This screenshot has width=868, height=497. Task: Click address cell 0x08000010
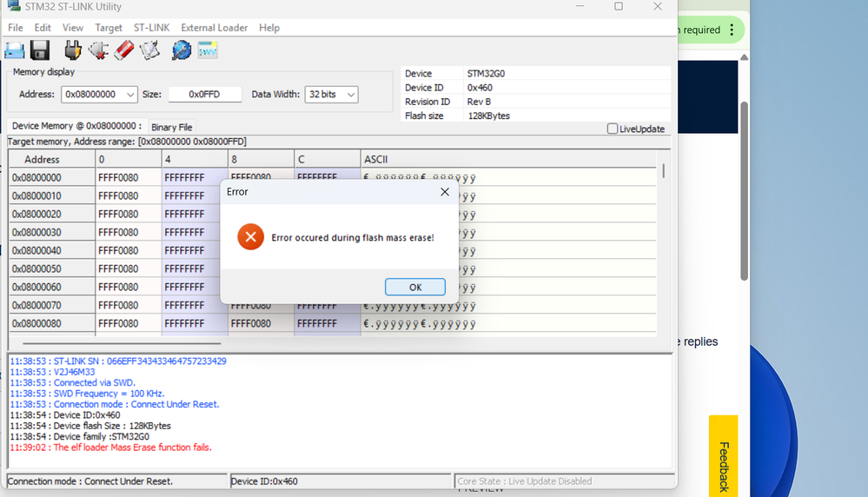pos(52,195)
